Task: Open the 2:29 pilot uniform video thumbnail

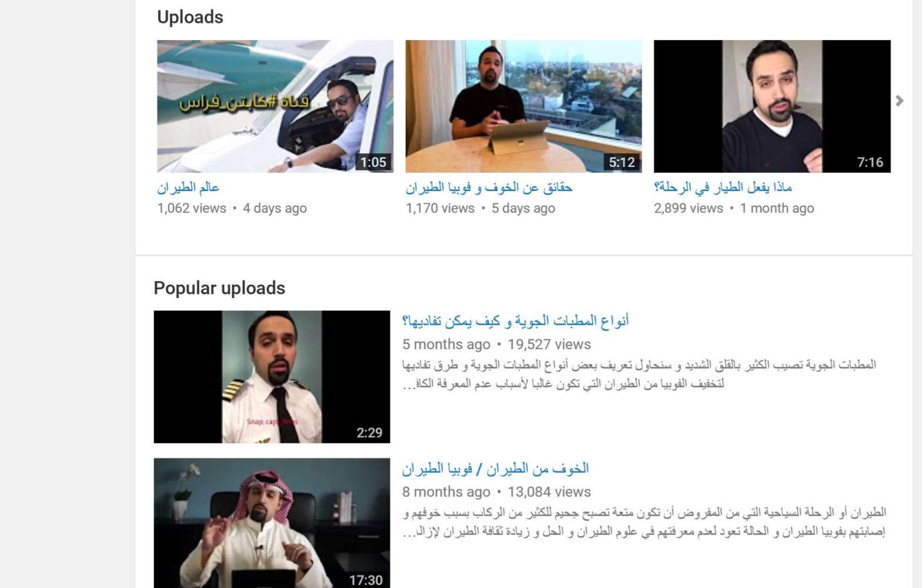Action: pyautogui.click(x=272, y=377)
